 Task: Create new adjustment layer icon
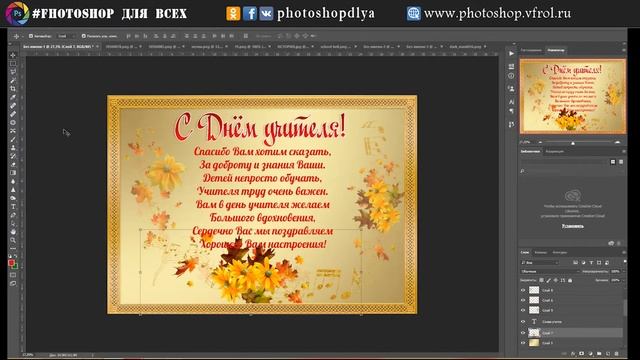590,353
